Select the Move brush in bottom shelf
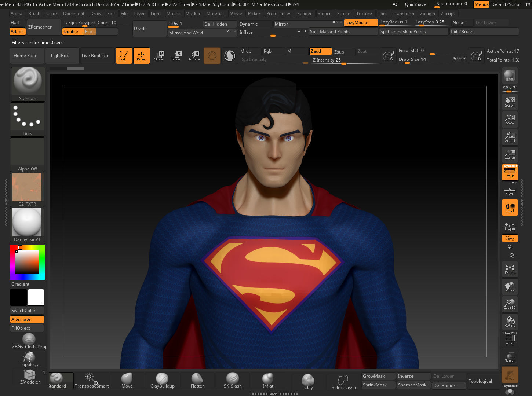The width and height of the screenshot is (532, 396). coord(127,381)
